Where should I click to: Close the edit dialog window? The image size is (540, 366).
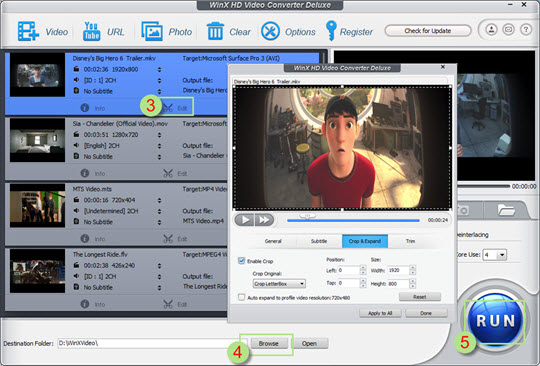443,67
